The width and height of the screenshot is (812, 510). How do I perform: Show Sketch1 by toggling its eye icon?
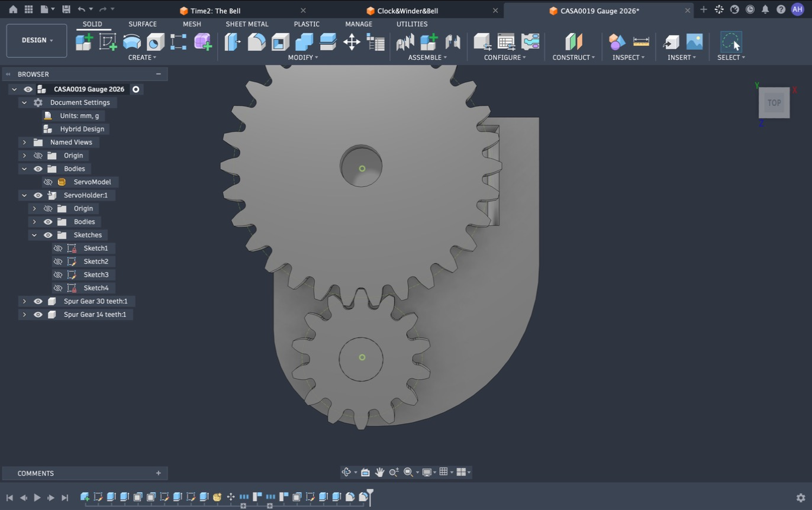(58, 248)
